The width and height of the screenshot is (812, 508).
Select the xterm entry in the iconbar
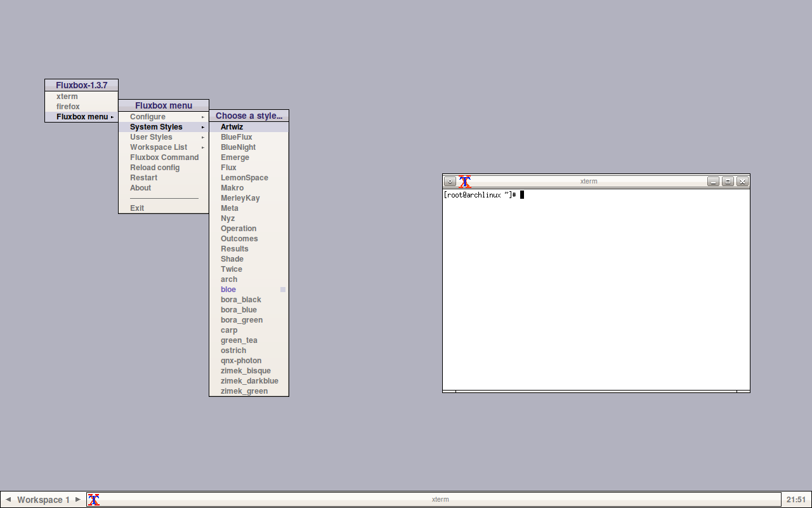pyautogui.click(x=433, y=499)
